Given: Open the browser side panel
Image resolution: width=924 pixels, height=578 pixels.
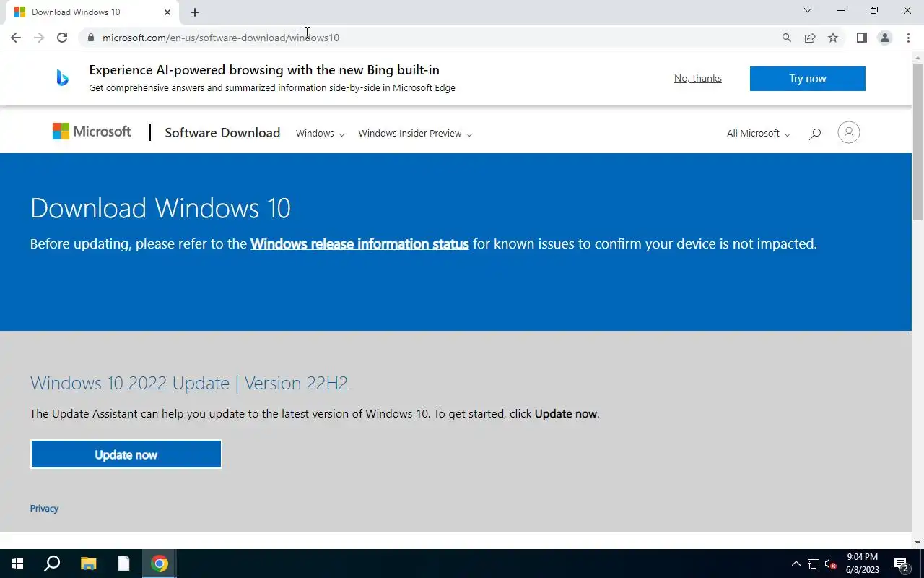Looking at the screenshot, I should [x=861, y=38].
